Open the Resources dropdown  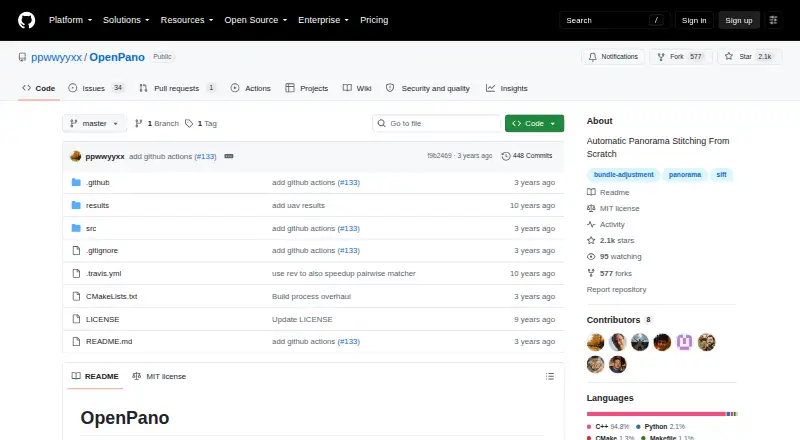(x=187, y=20)
